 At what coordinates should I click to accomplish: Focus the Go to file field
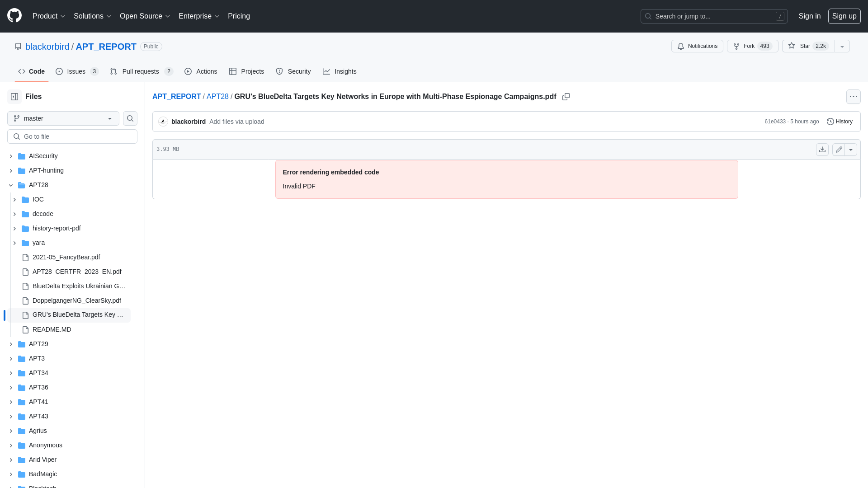(x=72, y=136)
